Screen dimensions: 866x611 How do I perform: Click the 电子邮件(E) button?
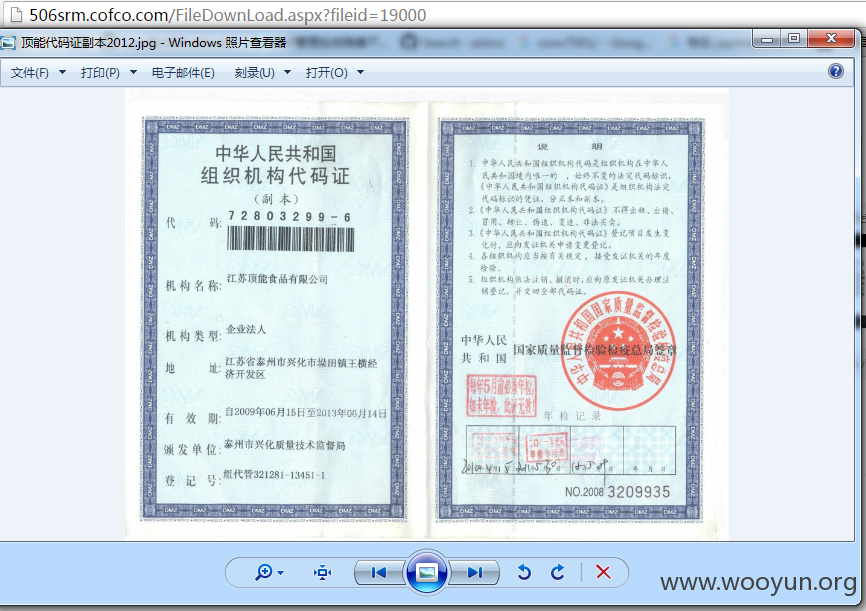[183, 72]
